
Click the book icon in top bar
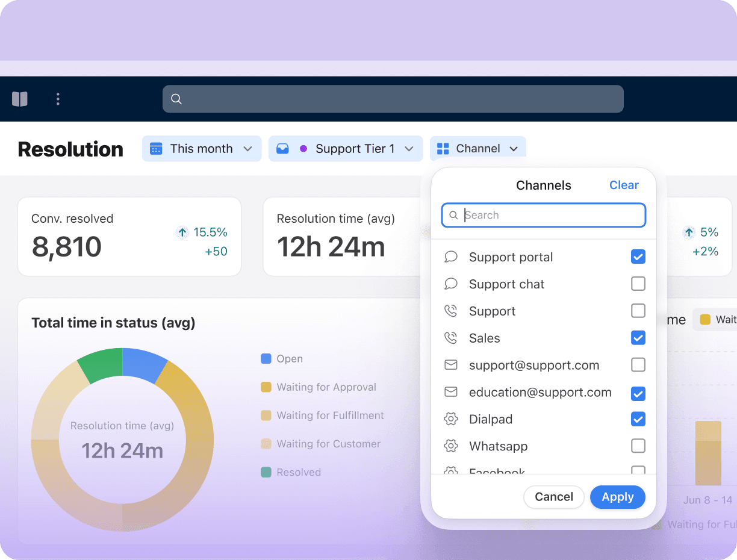pos(20,99)
